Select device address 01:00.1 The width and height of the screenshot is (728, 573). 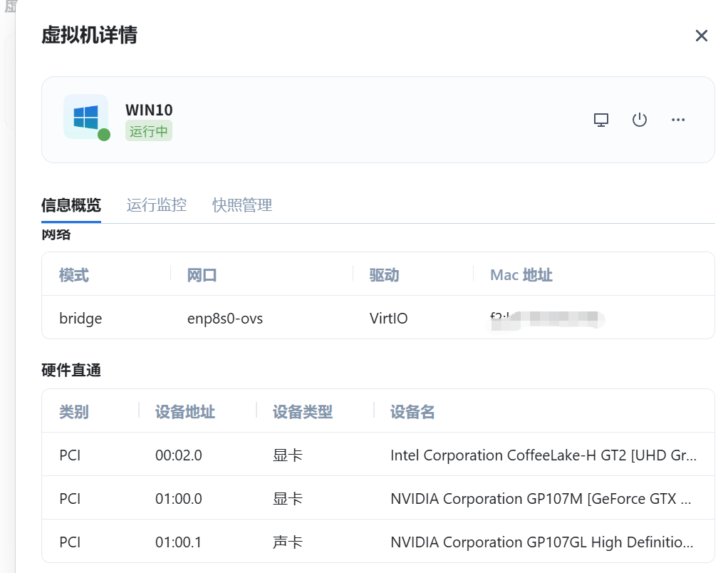tap(178, 542)
